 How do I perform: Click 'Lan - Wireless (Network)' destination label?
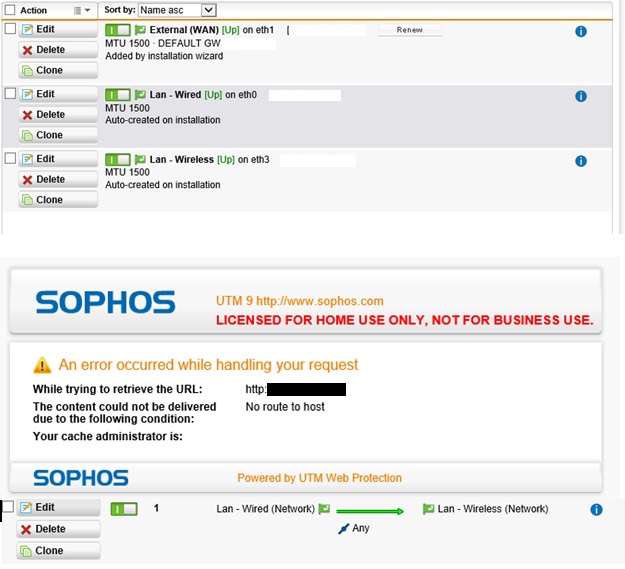click(493, 509)
